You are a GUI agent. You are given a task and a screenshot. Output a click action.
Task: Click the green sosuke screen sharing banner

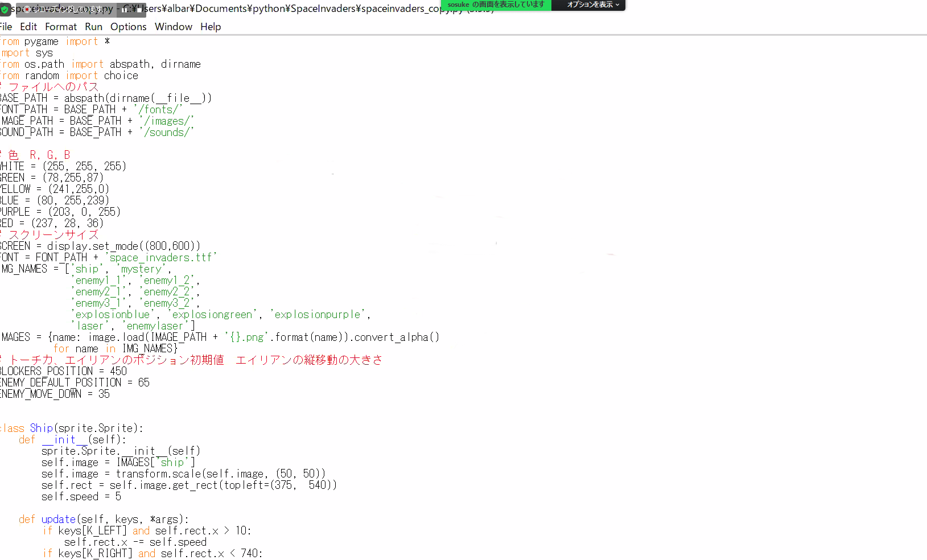pyautogui.click(x=496, y=5)
